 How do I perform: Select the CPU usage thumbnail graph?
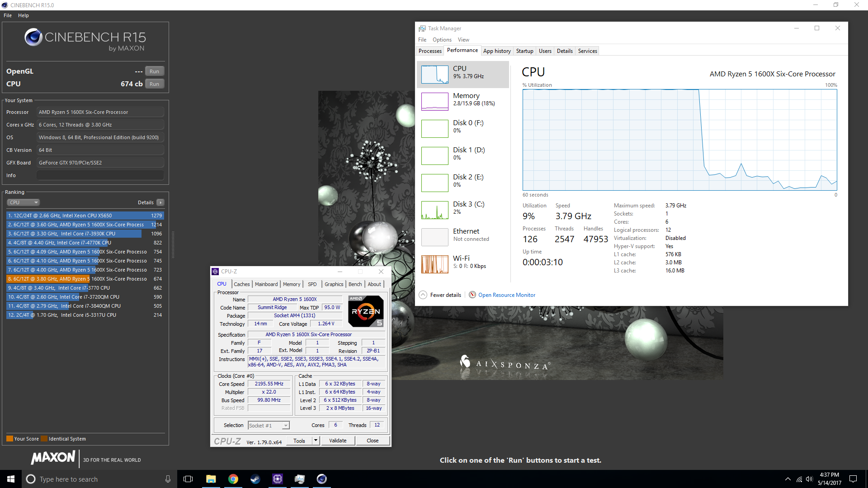pyautogui.click(x=434, y=75)
